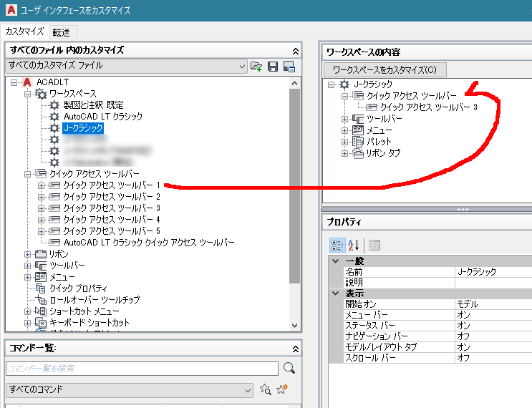Click the メニュー icon in left tree
Image resolution: width=532 pixels, height=408 pixels.
click(x=41, y=277)
